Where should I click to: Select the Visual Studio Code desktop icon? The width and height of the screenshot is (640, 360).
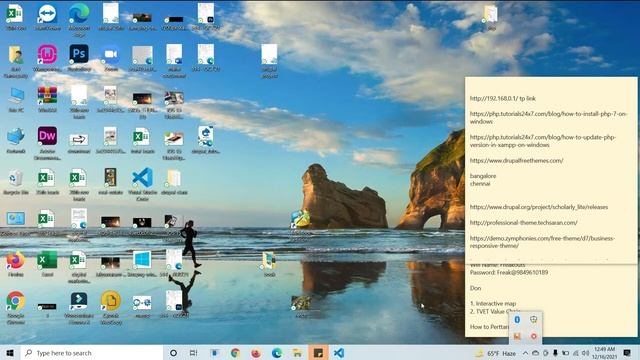pos(142,183)
